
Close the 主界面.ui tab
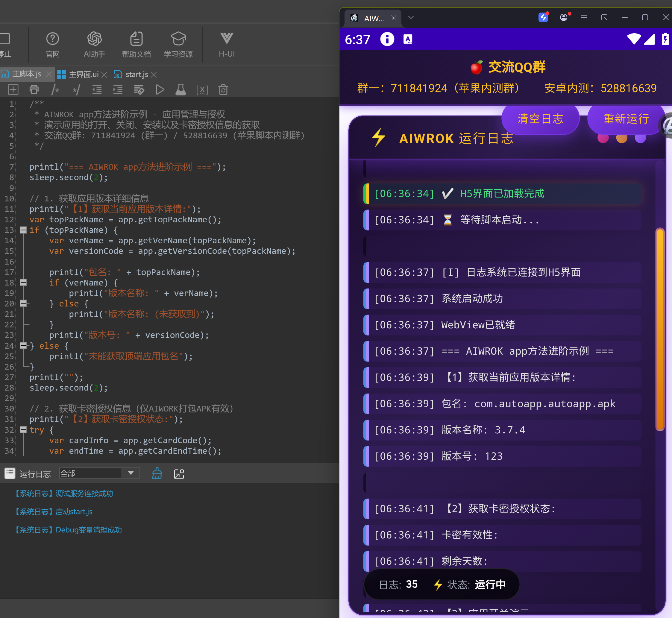pos(104,75)
